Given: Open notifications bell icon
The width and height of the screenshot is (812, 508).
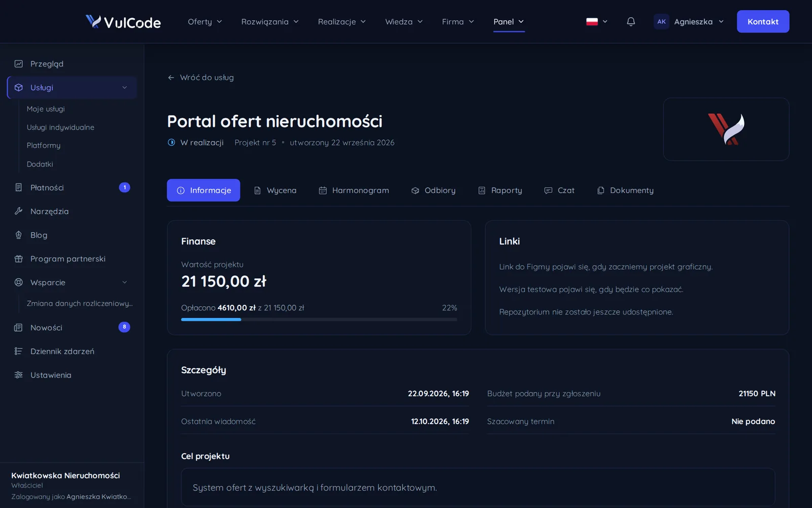Looking at the screenshot, I should pos(631,21).
